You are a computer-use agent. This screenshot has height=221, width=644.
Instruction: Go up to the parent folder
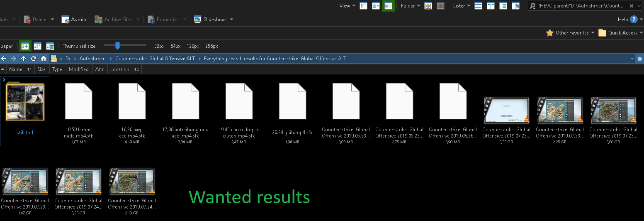click(x=24, y=59)
